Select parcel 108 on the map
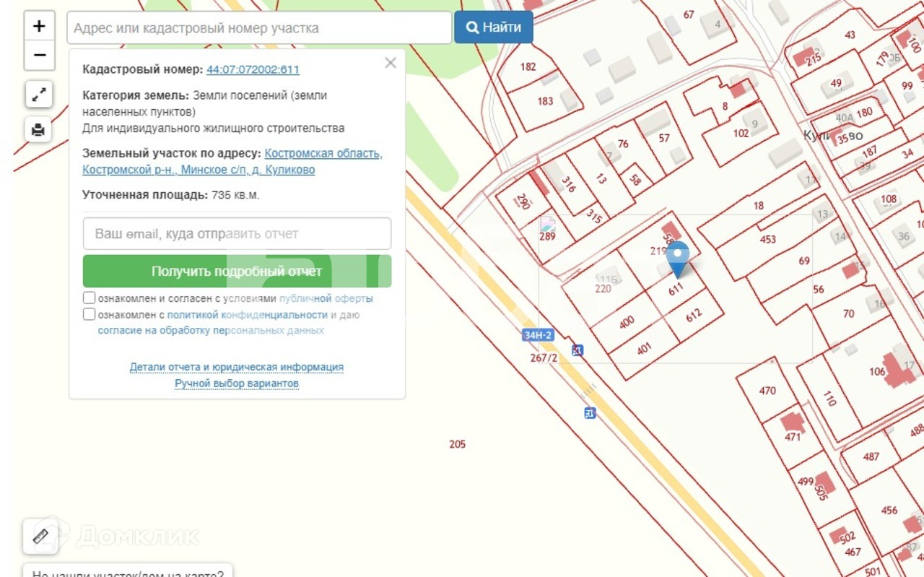This screenshot has height=577, width=924. 889,199
